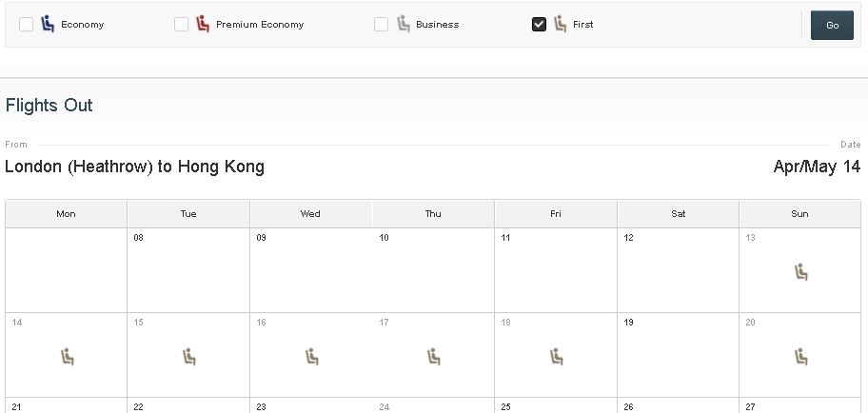Click the Business label text
Image resolution: width=868 pixels, height=413 pixels.
(437, 25)
